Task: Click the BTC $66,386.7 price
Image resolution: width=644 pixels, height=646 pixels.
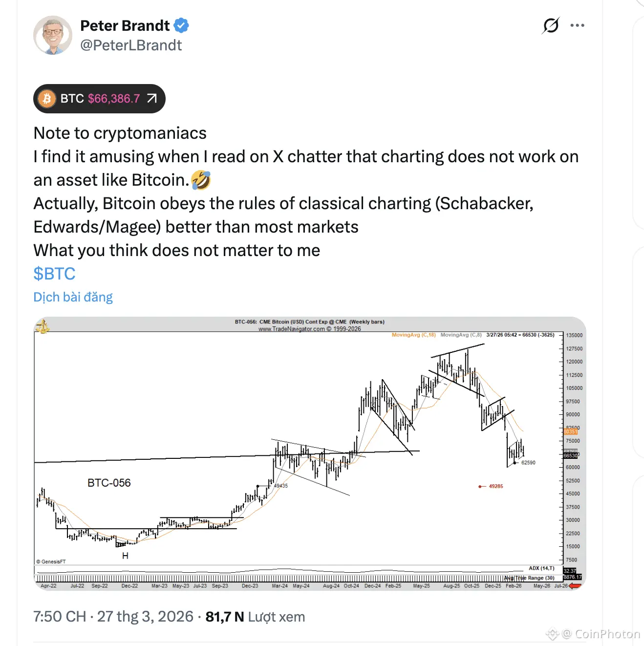Action: pyautogui.click(x=114, y=99)
